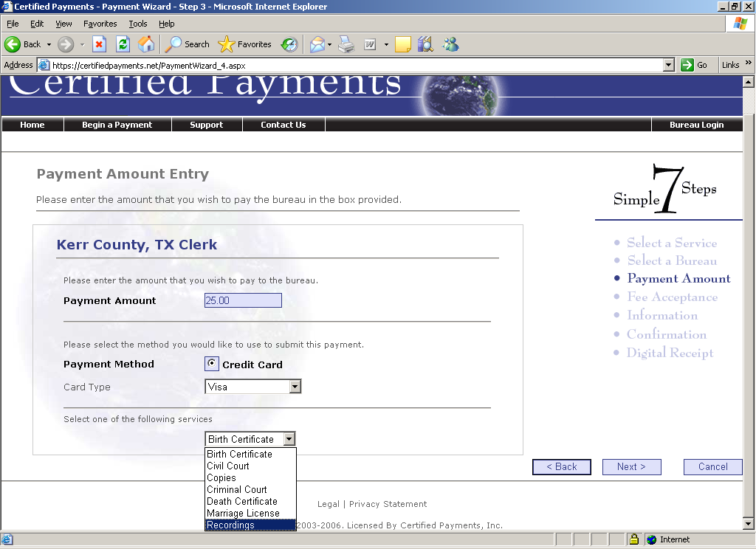Open the Favorites menu in menu bar
The height and width of the screenshot is (549, 756).
tap(100, 24)
